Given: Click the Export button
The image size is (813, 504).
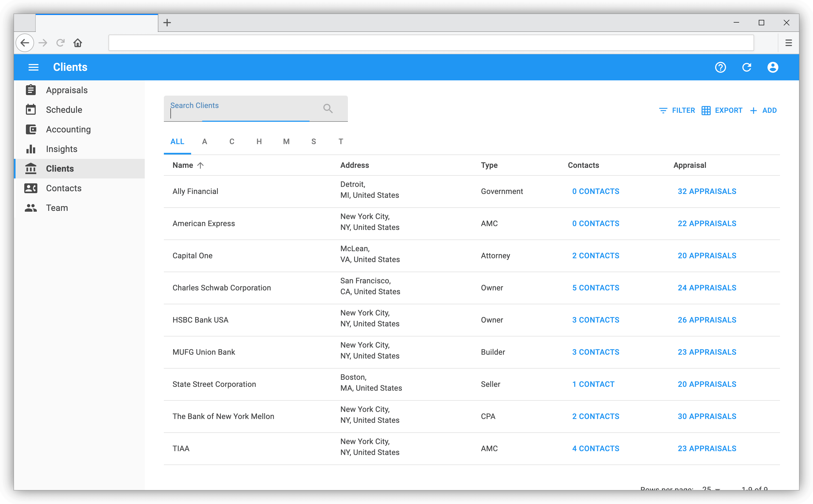Looking at the screenshot, I should coord(722,110).
